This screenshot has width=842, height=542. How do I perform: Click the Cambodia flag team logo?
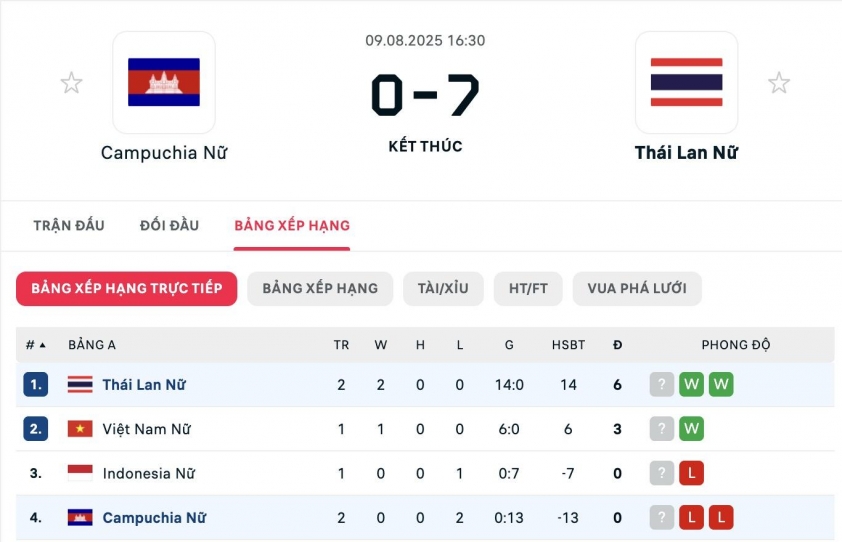coord(164,83)
